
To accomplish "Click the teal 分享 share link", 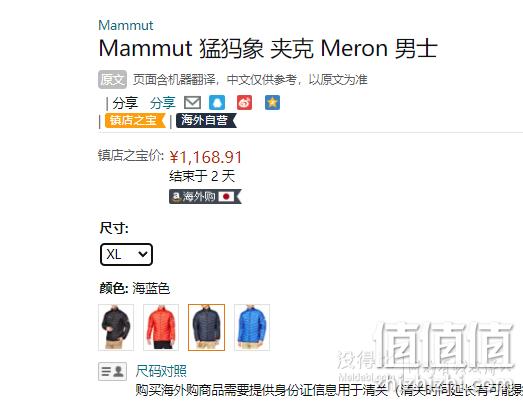I will pyautogui.click(x=163, y=103).
